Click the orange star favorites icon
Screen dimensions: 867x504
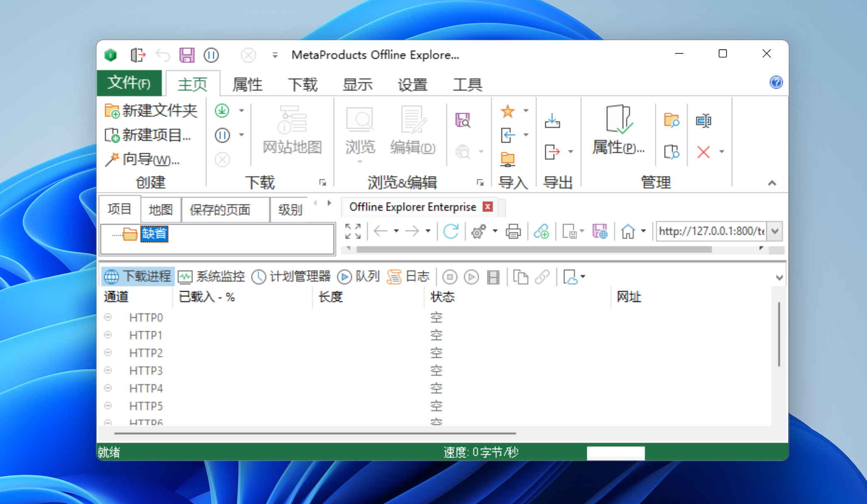click(x=507, y=111)
